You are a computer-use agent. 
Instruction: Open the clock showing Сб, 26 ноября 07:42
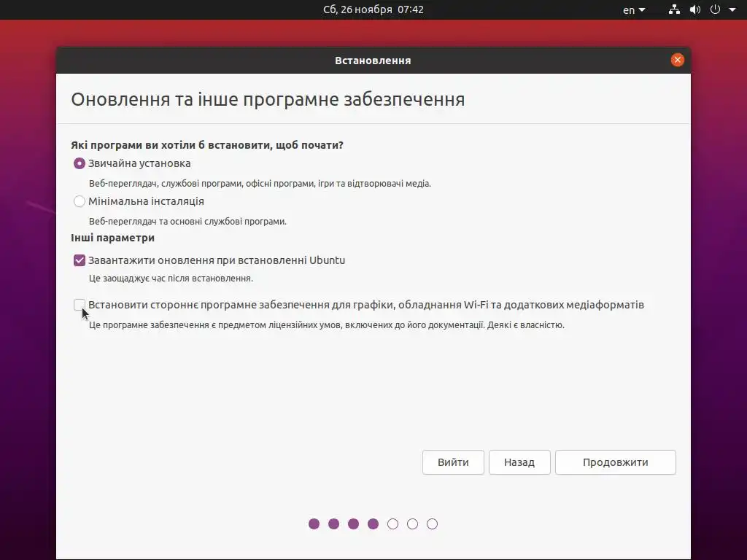click(x=373, y=9)
